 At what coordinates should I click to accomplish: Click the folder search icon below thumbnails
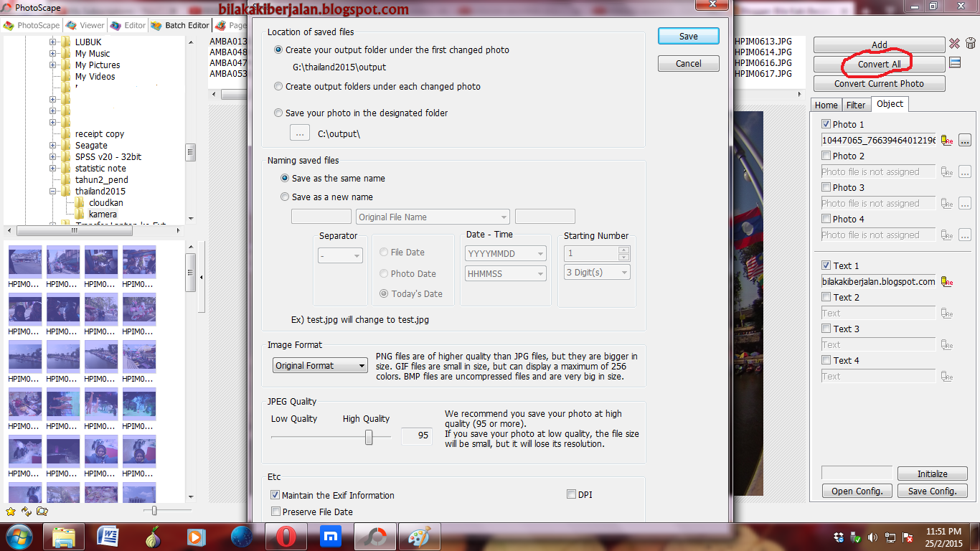pos(42,512)
